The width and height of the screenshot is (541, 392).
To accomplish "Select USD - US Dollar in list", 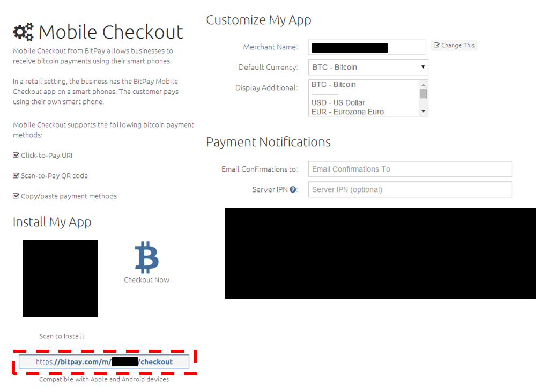I will (338, 102).
